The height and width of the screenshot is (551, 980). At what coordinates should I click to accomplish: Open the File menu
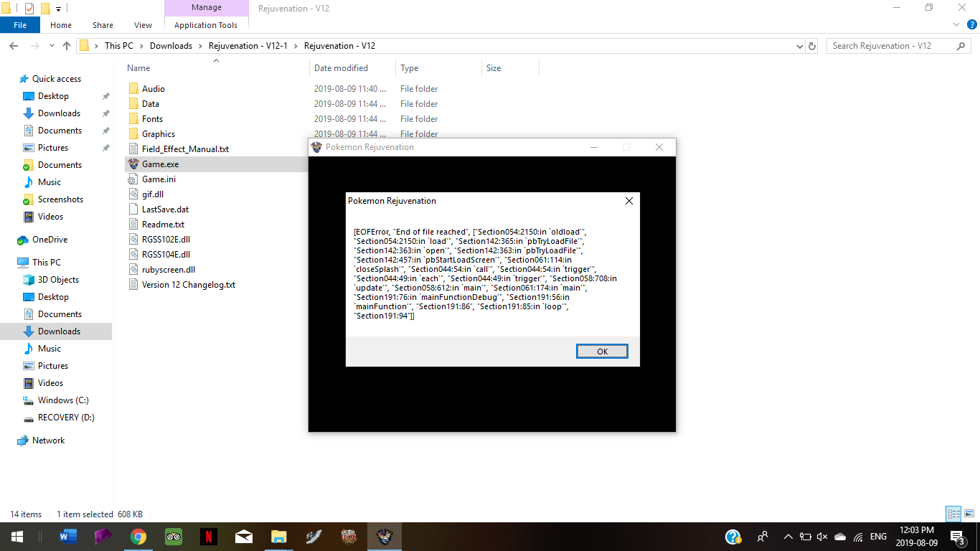click(20, 25)
